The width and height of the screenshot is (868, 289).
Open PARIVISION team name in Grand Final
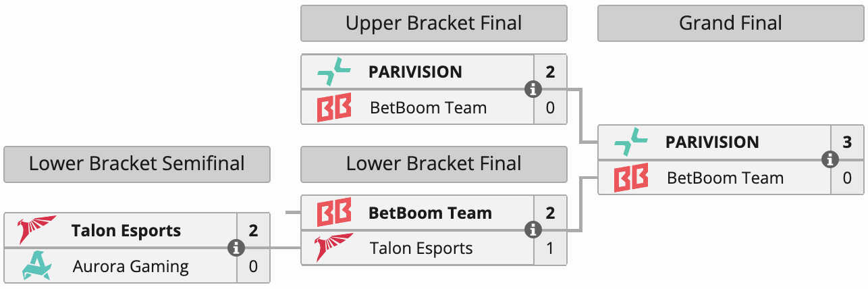click(712, 142)
